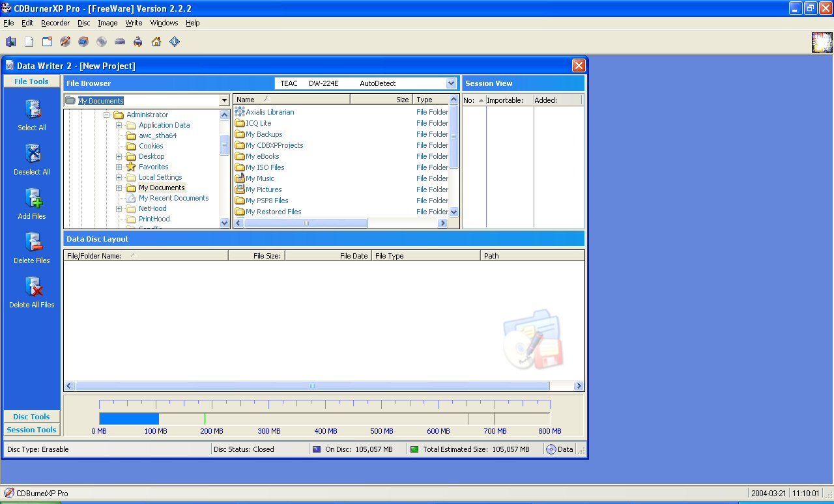Click the Delete All Files icon
This screenshot has height=504, width=834.
click(32, 287)
